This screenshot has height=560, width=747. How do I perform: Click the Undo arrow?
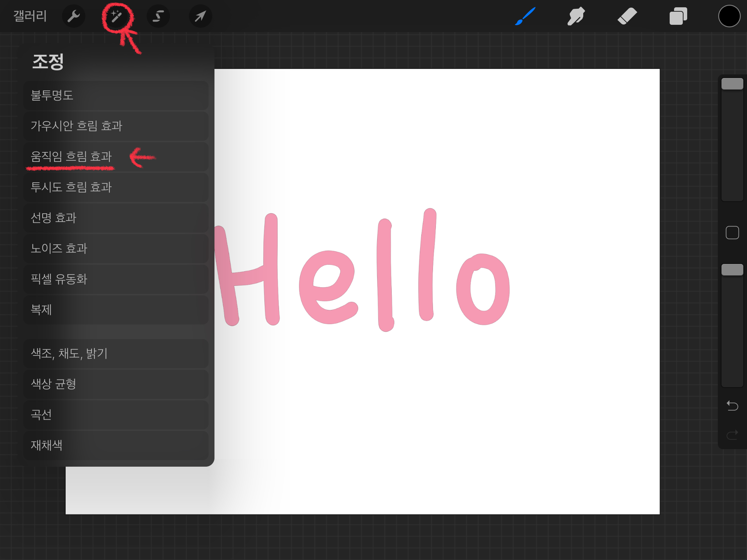732,405
